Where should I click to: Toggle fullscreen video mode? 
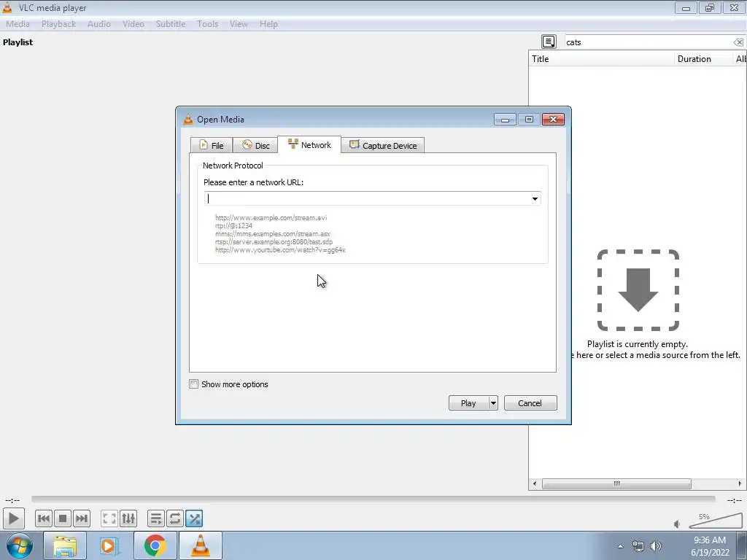[109, 518]
